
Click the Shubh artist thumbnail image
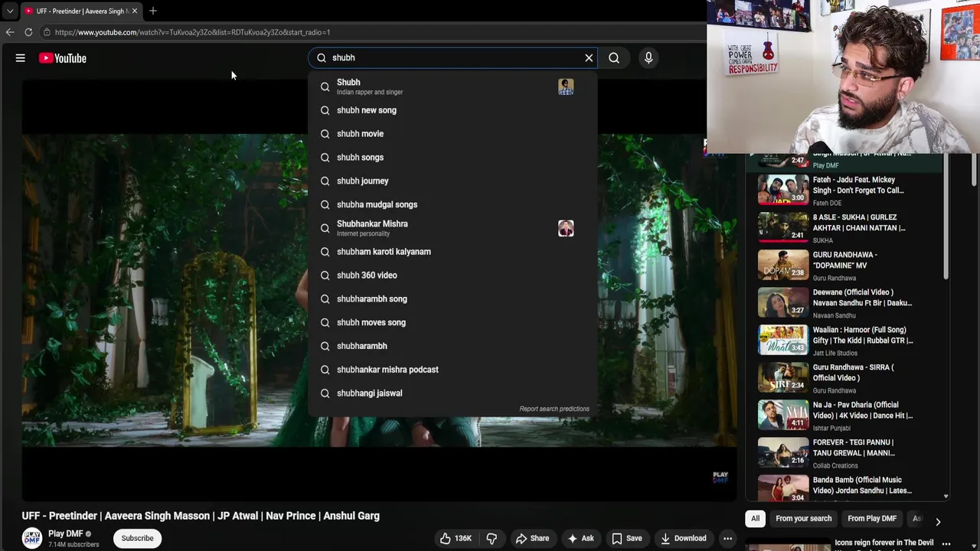(566, 86)
